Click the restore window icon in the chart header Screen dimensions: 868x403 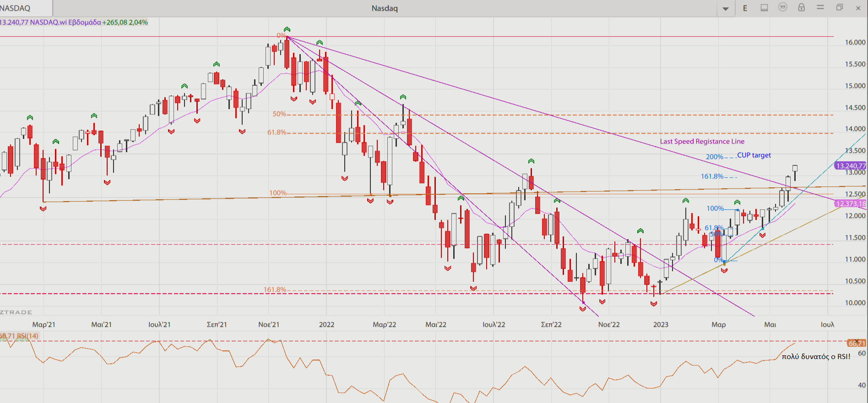(840, 7)
